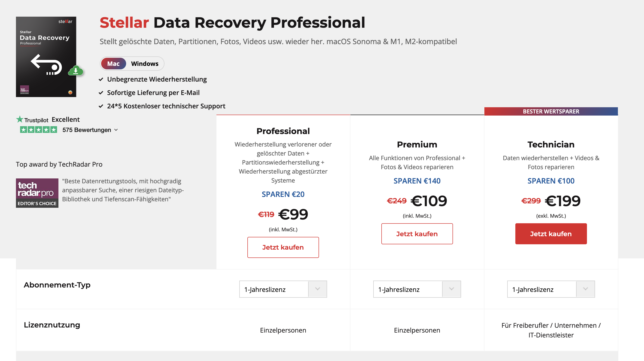Image resolution: width=644 pixels, height=361 pixels.
Task: Select the Premium plan heading
Action: [417, 144]
